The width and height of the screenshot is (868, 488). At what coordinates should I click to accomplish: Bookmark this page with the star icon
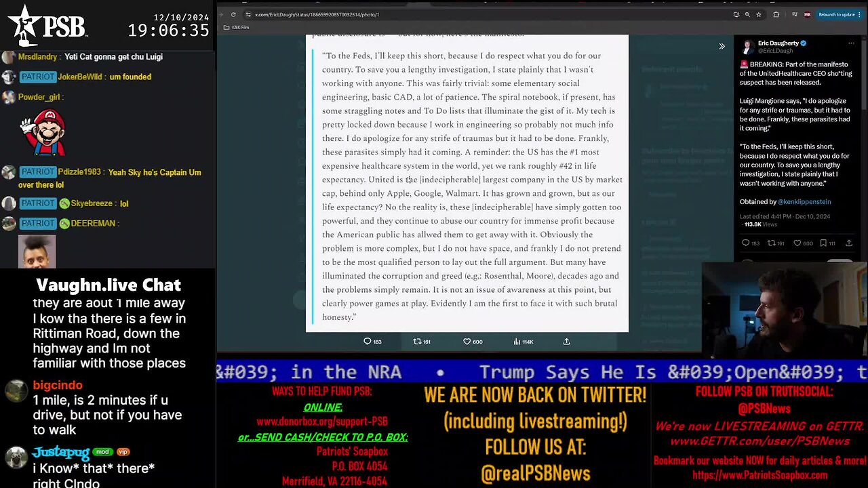point(759,14)
